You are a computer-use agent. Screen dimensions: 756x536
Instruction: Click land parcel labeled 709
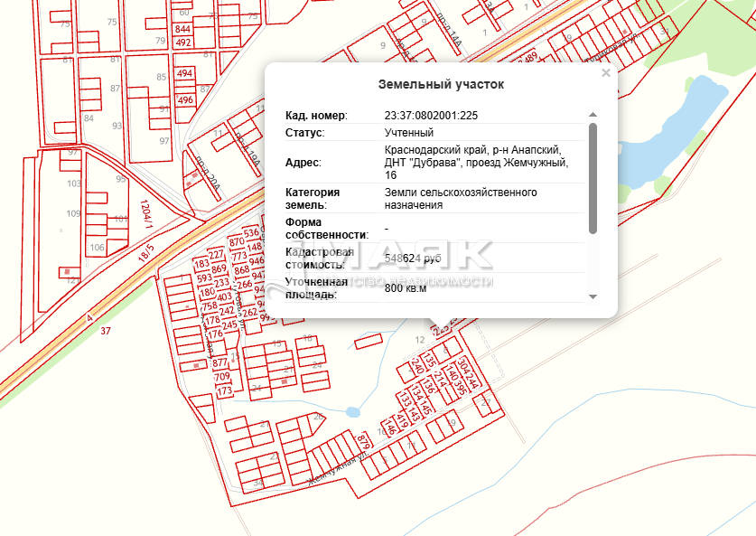click(x=222, y=377)
